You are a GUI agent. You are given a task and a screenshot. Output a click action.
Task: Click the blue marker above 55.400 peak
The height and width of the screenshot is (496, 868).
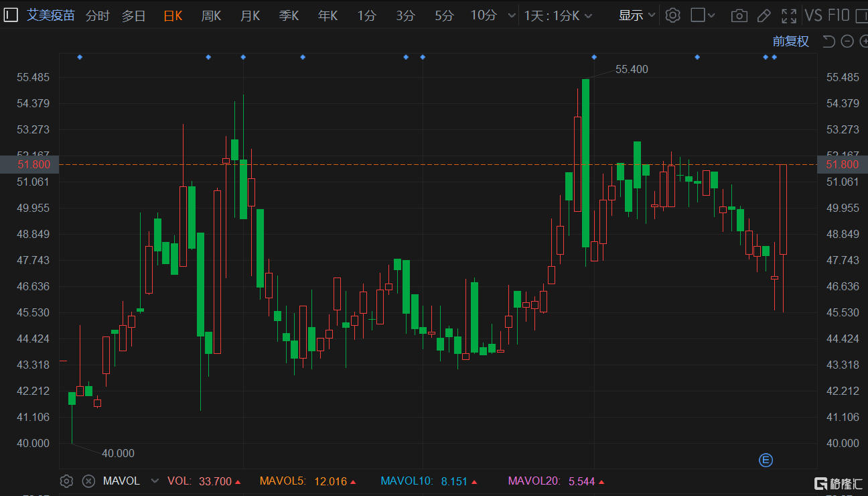[x=594, y=57]
